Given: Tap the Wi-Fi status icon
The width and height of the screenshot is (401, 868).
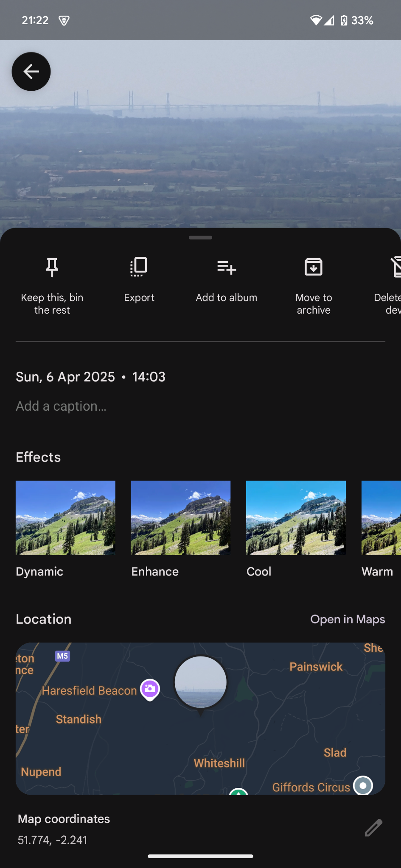Looking at the screenshot, I should tap(316, 20).
